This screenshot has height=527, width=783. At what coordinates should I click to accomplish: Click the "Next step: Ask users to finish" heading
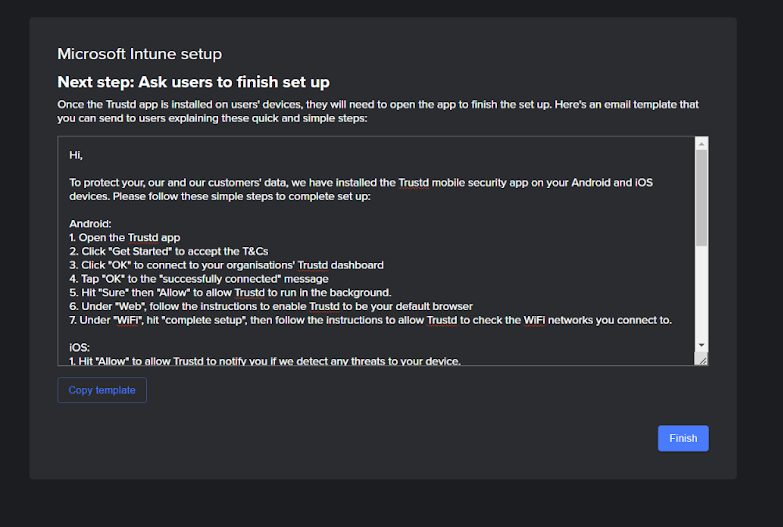pyautogui.click(x=194, y=82)
